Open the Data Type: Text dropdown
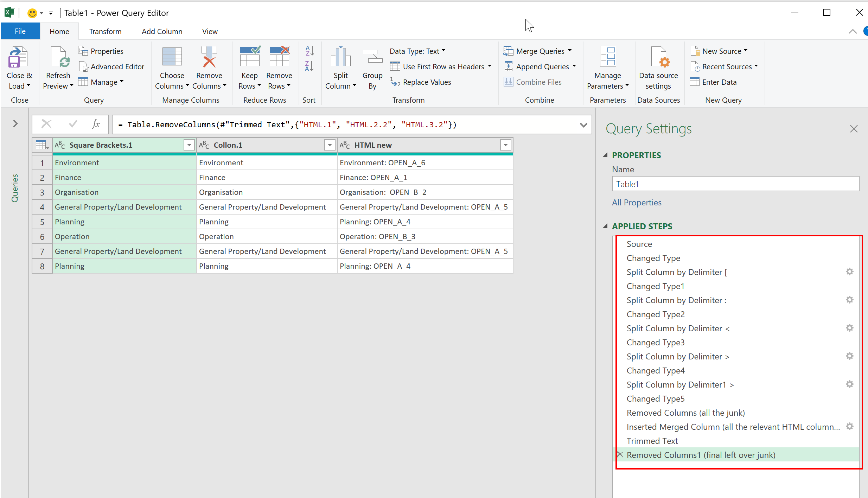868x498 pixels. click(417, 51)
